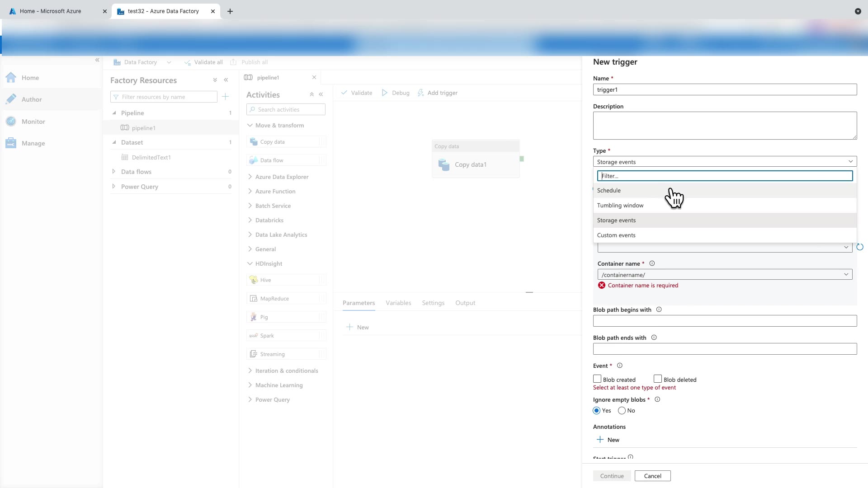Select No for Ignore empty blobs
Screen dimensions: 868x488
(622, 411)
